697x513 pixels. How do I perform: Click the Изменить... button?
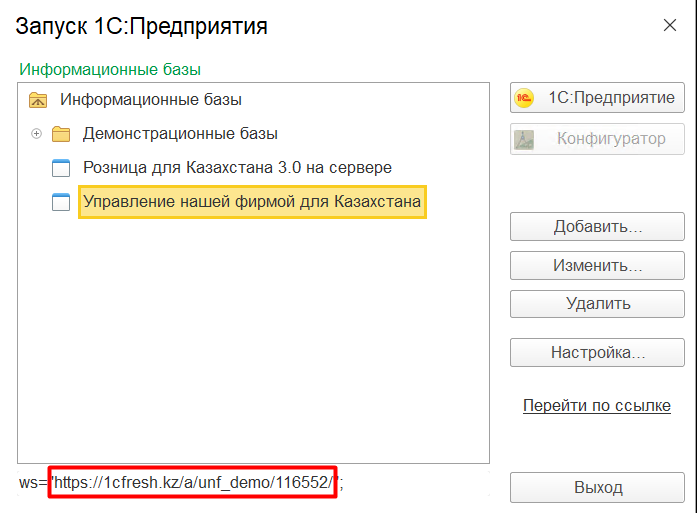click(x=597, y=265)
